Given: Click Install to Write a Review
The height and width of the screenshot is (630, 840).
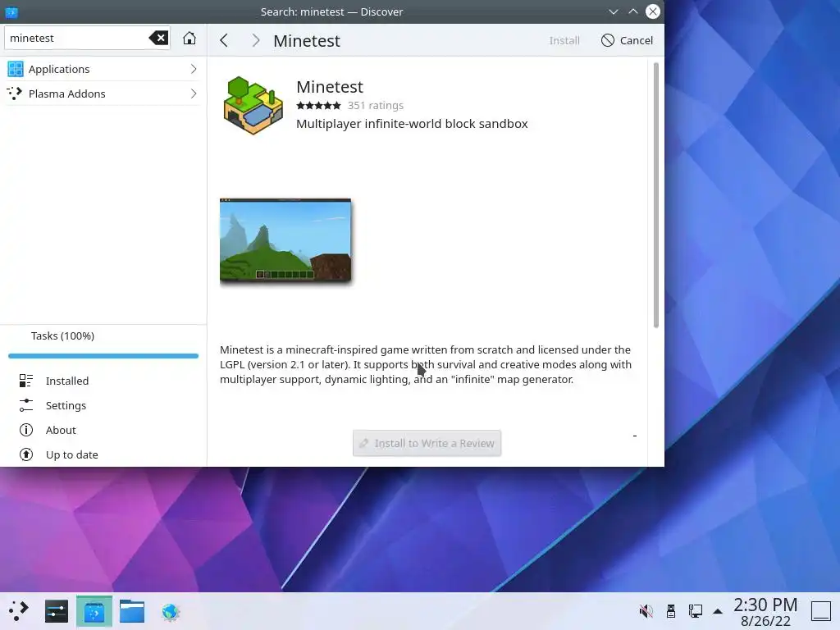Looking at the screenshot, I should pyautogui.click(x=427, y=443).
